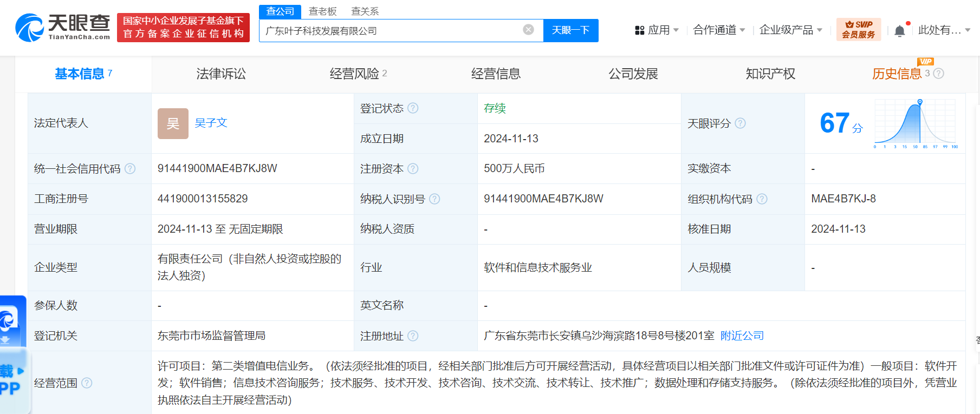Screen dimensions: 980x414
Task: Click help icon next to 登记状态
Action: [413, 108]
